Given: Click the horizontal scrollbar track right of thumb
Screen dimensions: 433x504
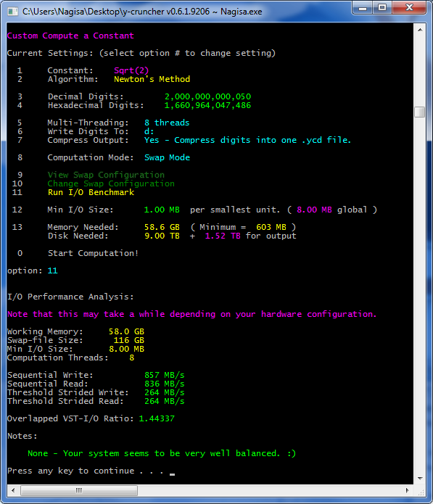Looking at the screenshot, I should point(269,490).
